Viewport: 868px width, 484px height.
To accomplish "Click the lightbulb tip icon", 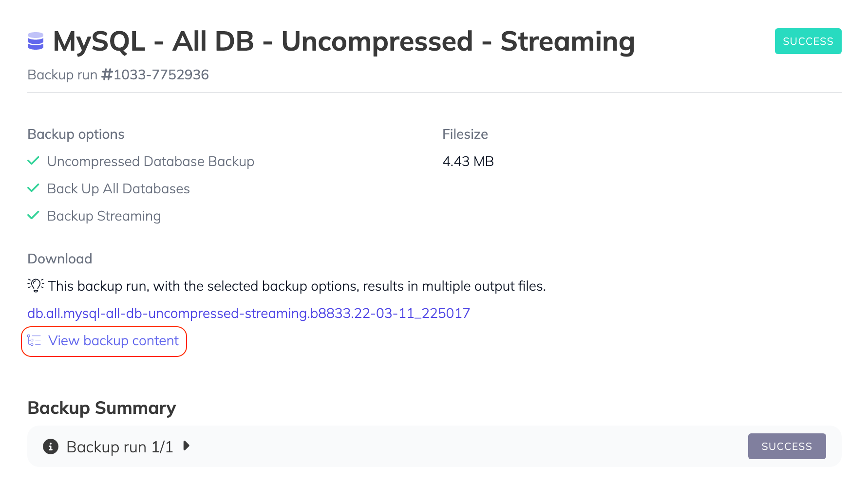I will pyautogui.click(x=35, y=285).
